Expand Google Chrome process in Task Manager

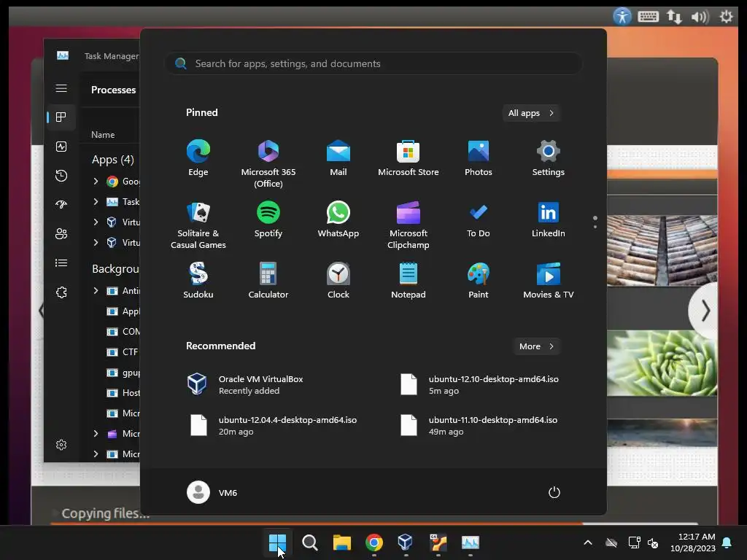pos(96,182)
